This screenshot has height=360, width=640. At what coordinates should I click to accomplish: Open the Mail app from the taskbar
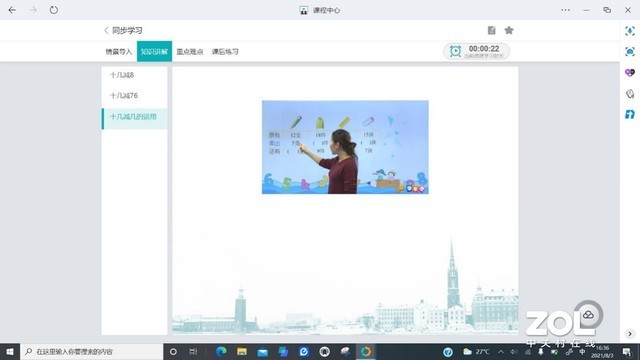[x=262, y=352]
